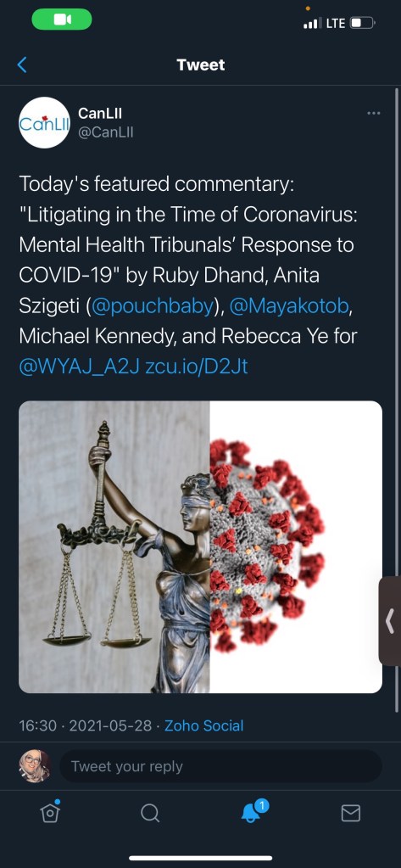Open the @WYAJ_A2J mention
This screenshot has height=868, width=401.
pyautogui.click(x=79, y=367)
